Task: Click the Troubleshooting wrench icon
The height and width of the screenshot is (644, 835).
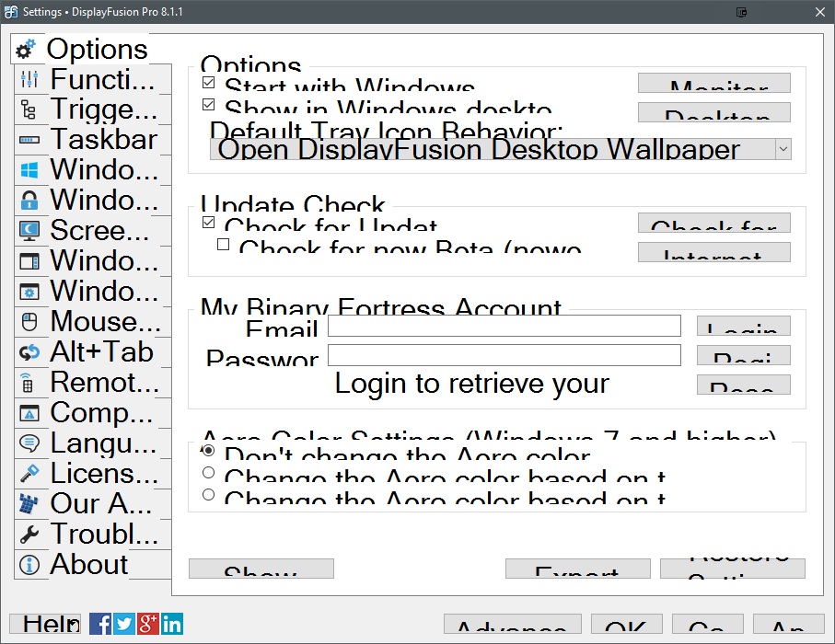Action: (x=29, y=535)
